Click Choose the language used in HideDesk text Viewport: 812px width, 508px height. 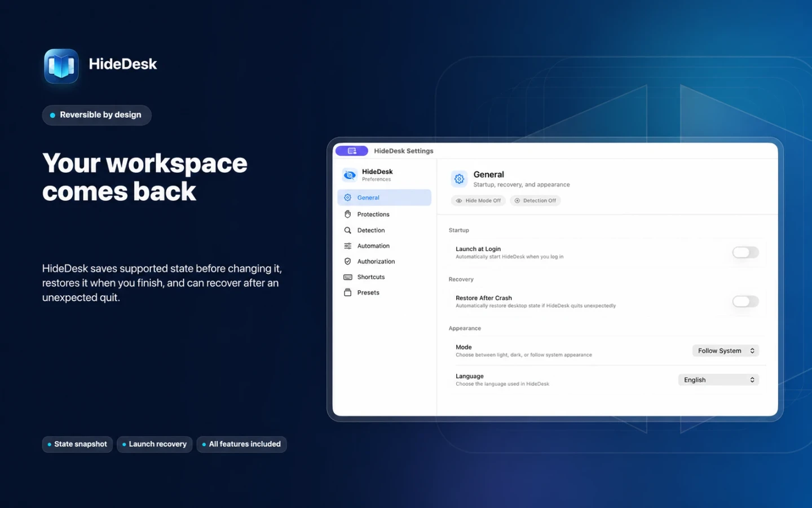click(502, 384)
